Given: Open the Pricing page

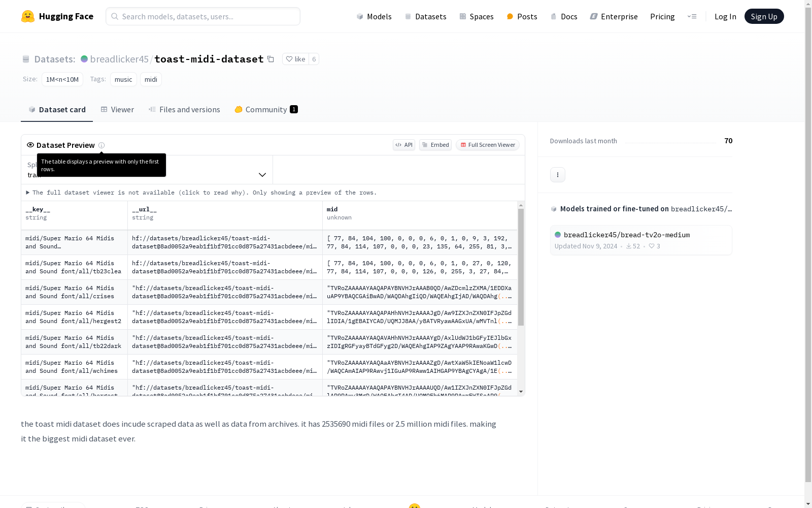Looking at the screenshot, I should [662, 16].
